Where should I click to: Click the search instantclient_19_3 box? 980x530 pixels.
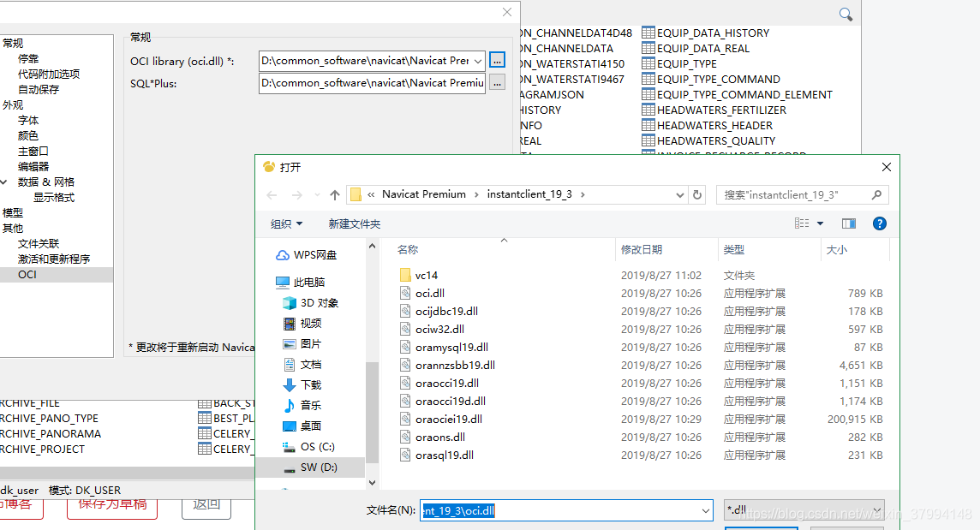pos(802,195)
